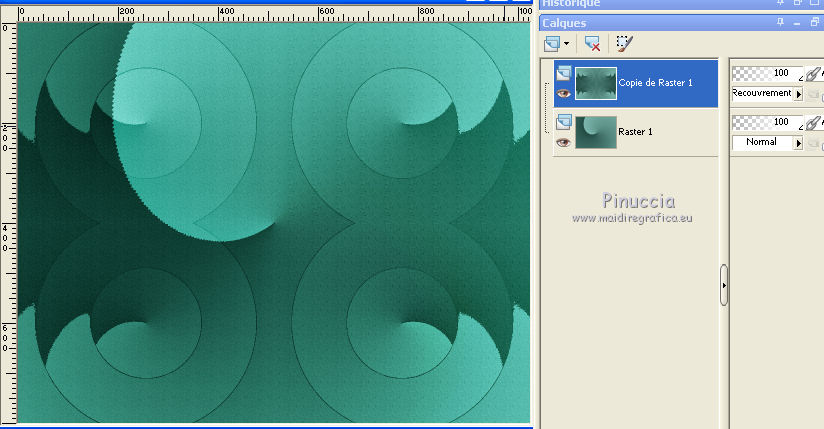Hide the Copie de Raster 1 layer
824x429 pixels.
[x=563, y=94]
